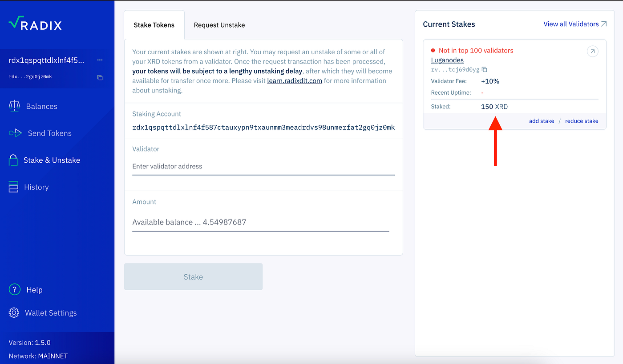Focus the Amount input field
623x364 pixels.
(x=261, y=222)
